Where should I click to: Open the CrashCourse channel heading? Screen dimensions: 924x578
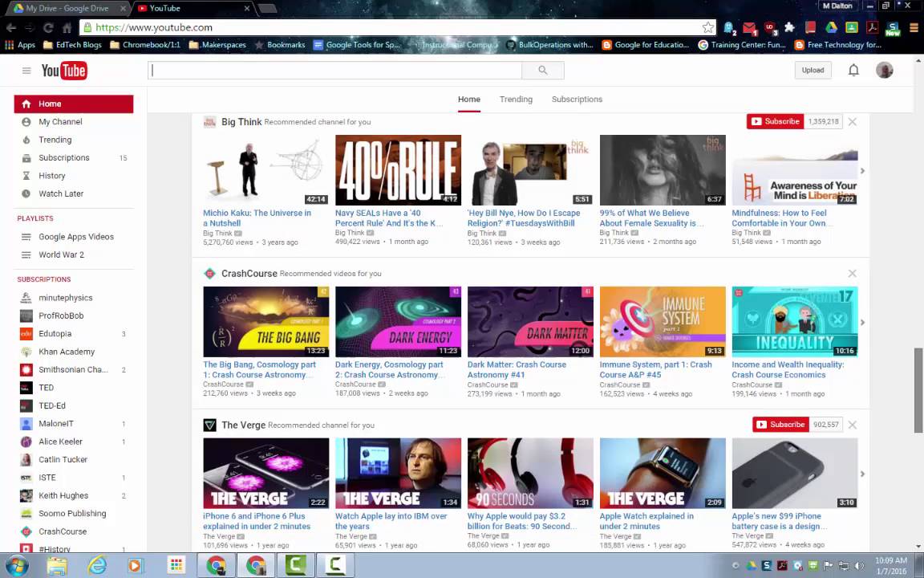[x=249, y=274]
